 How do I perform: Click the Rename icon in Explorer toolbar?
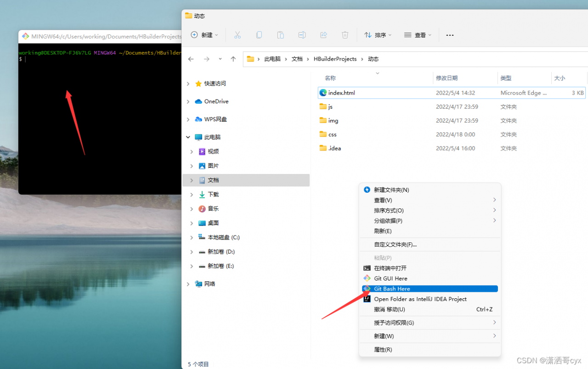(x=302, y=35)
